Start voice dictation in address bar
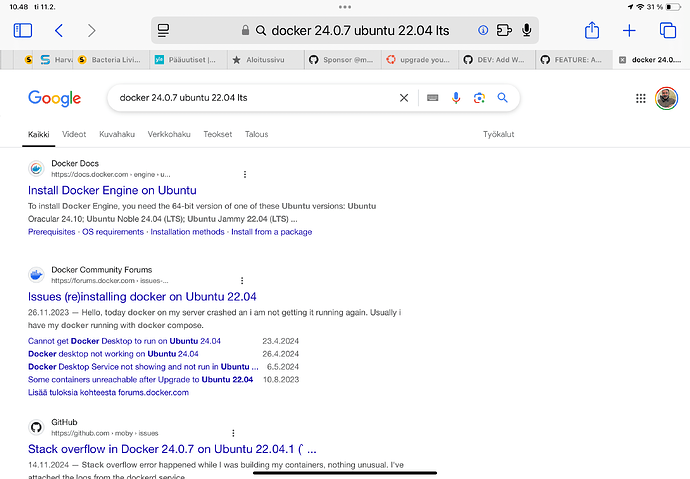The image size is (690, 479). pyautogui.click(x=526, y=30)
